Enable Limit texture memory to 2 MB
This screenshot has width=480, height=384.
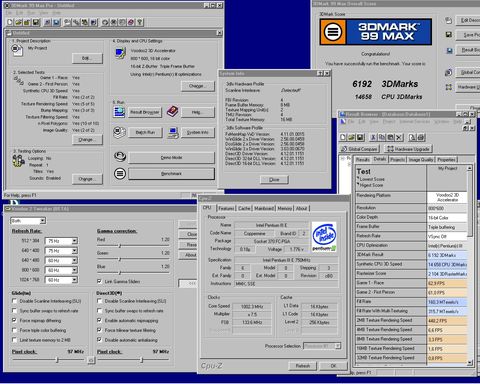[x=14, y=340]
